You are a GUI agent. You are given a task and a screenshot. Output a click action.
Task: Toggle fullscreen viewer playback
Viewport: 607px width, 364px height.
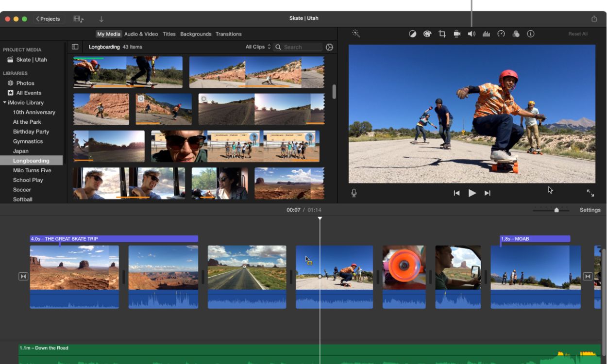pyautogui.click(x=590, y=193)
